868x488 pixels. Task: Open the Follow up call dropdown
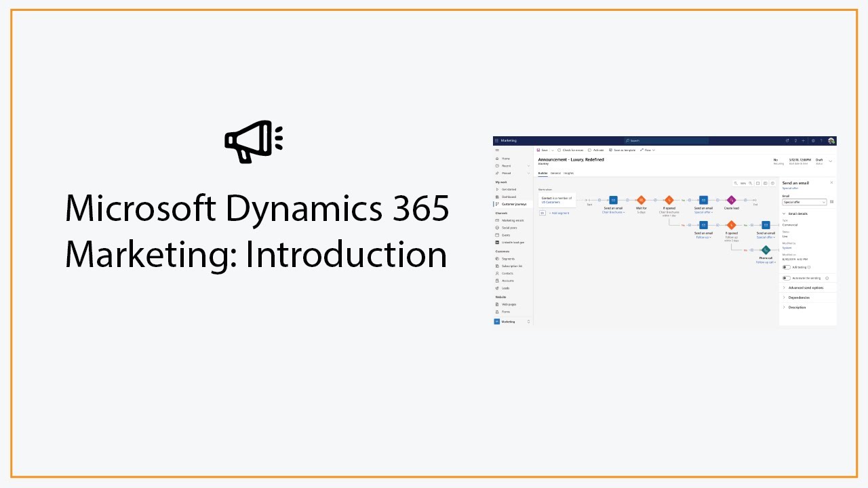766,262
